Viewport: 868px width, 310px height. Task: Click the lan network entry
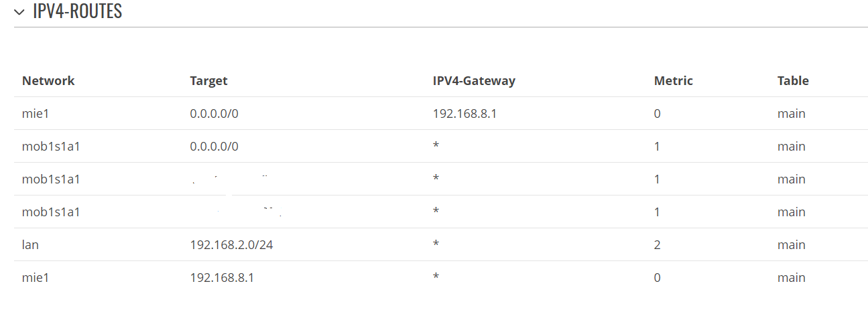click(30, 244)
